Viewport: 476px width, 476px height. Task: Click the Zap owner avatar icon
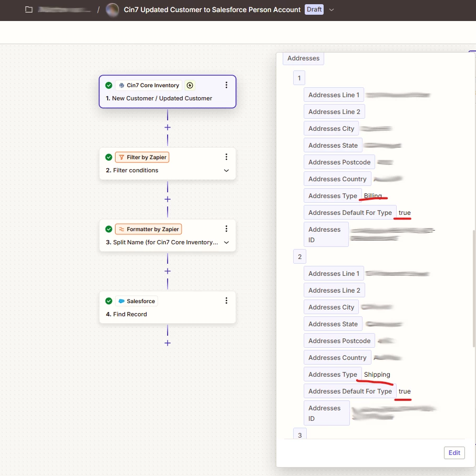112,9
